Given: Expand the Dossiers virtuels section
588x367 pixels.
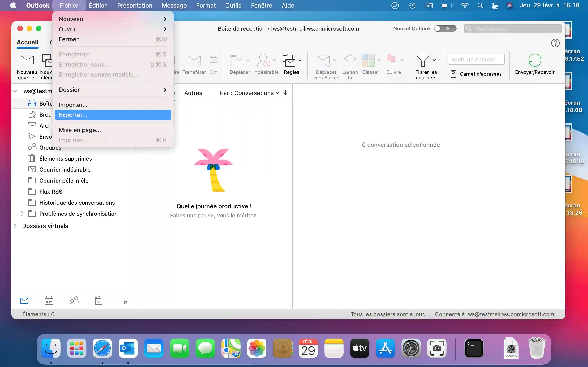Looking at the screenshot, I should point(15,226).
